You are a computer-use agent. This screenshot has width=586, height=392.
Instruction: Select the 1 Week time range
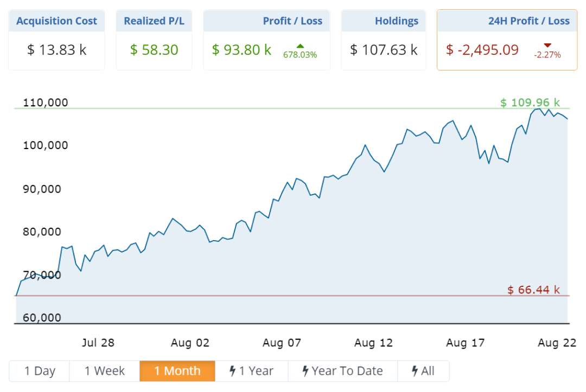click(105, 371)
